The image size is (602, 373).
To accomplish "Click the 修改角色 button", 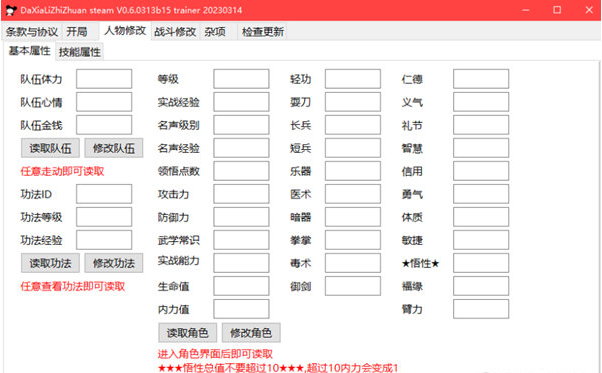I will [251, 333].
